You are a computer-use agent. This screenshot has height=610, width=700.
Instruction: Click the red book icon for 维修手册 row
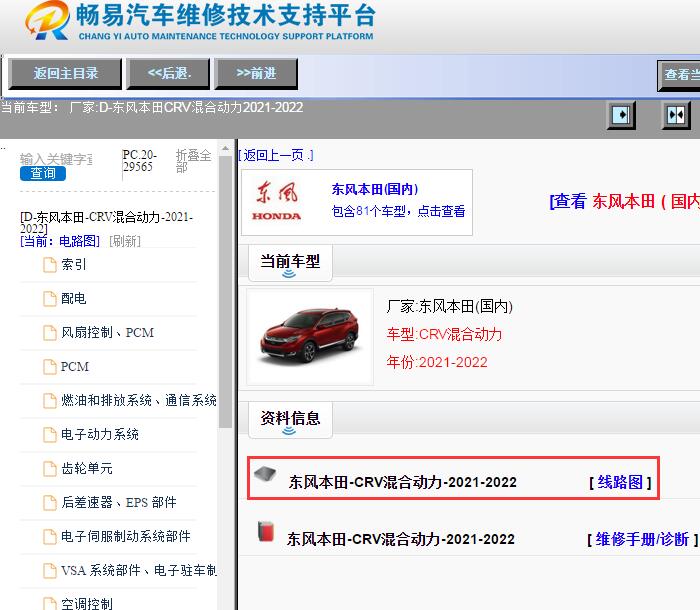coord(266,531)
